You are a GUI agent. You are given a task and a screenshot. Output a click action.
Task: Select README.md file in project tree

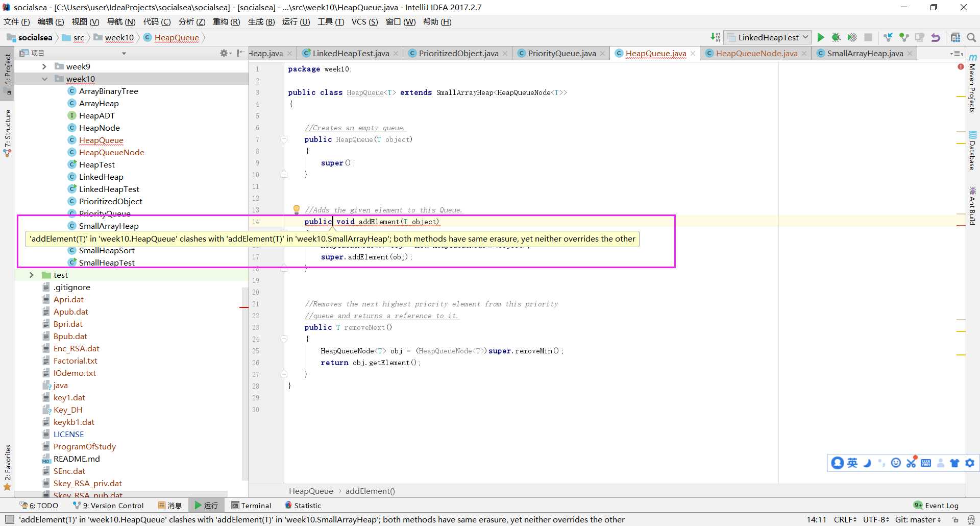click(x=77, y=459)
